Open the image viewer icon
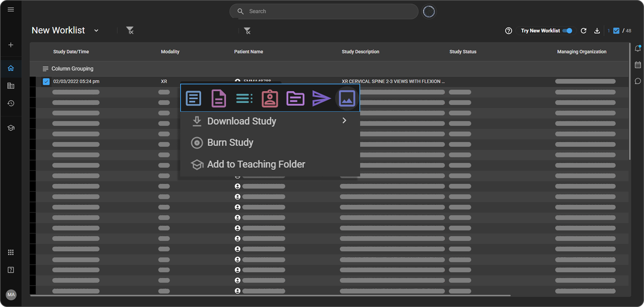Screen dimensions: 644x307 pos(347,99)
